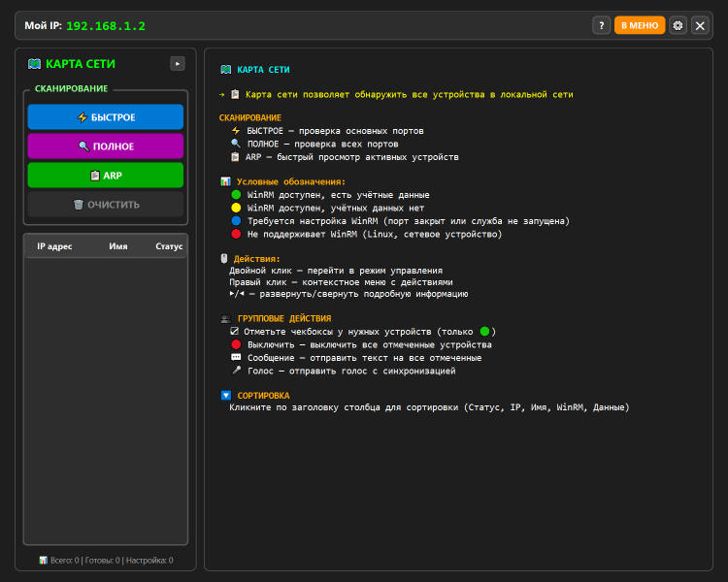
Task: Launch the ARP scan button
Action: click(105, 176)
